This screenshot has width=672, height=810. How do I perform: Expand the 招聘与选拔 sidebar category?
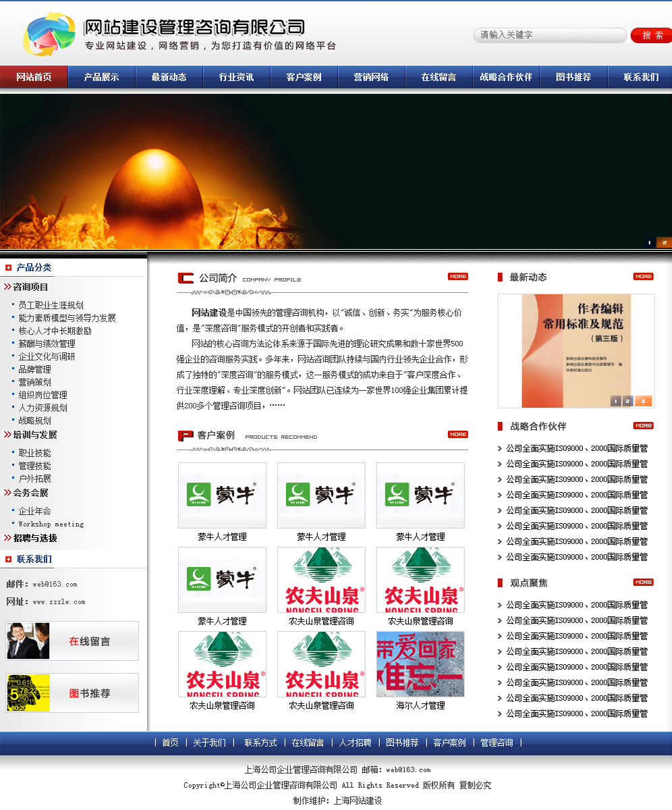tap(35, 538)
